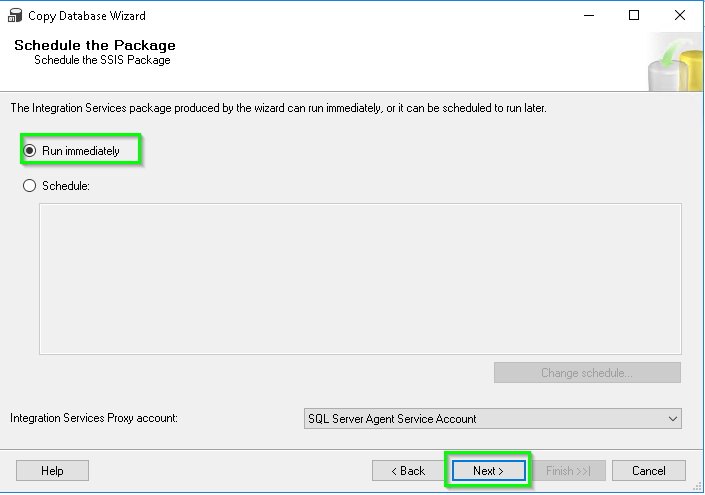This screenshot has height=495, width=705.
Task: Open the Integration Services Proxy account dropdown
Action: tap(493, 419)
